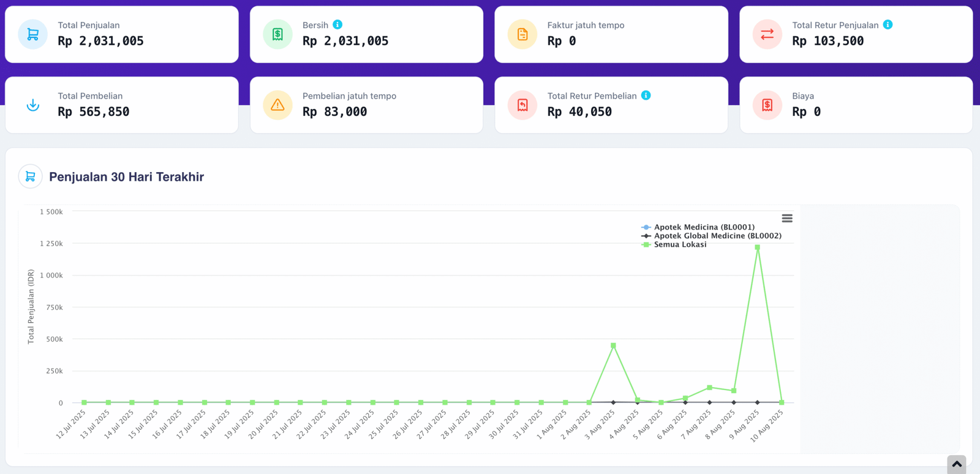Click the 3 Aug 2025 green data point

click(613, 345)
